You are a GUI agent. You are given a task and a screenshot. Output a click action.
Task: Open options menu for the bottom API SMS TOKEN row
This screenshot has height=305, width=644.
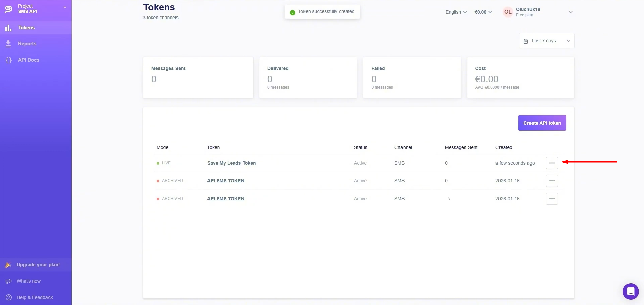552,199
